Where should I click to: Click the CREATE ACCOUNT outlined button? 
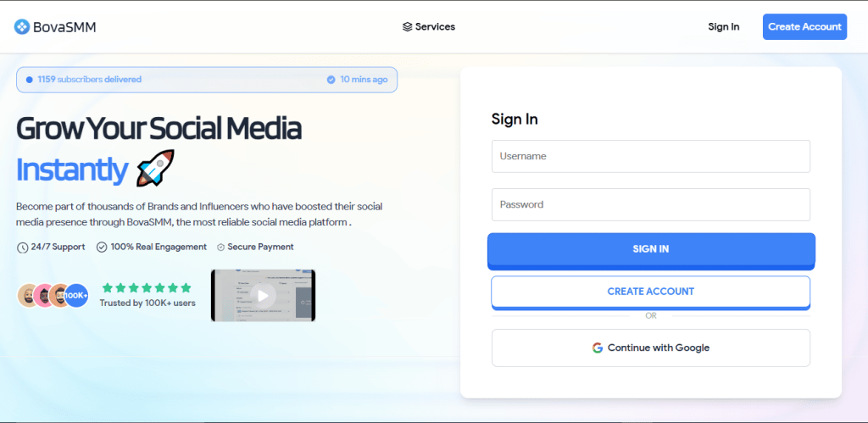650,292
